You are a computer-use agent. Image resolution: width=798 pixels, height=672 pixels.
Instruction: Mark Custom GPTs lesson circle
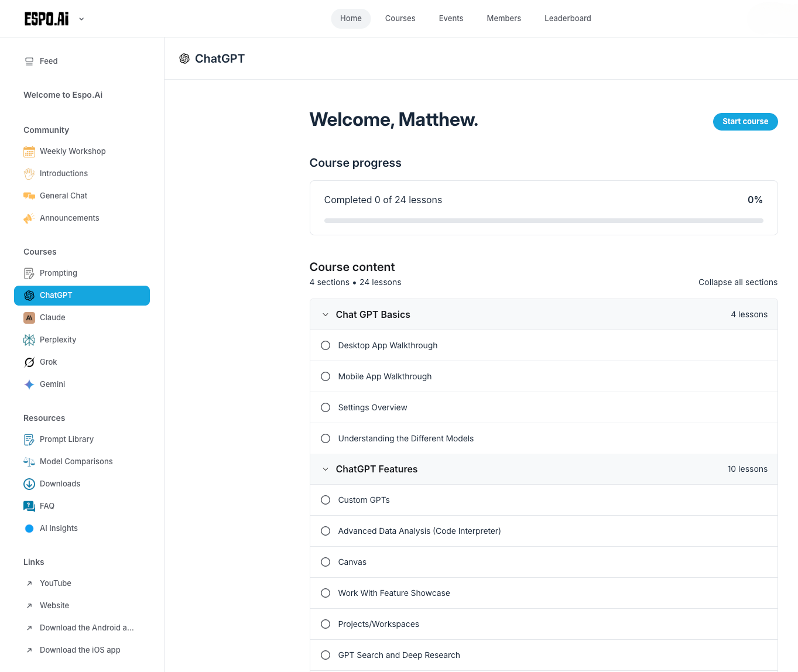pyautogui.click(x=326, y=500)
